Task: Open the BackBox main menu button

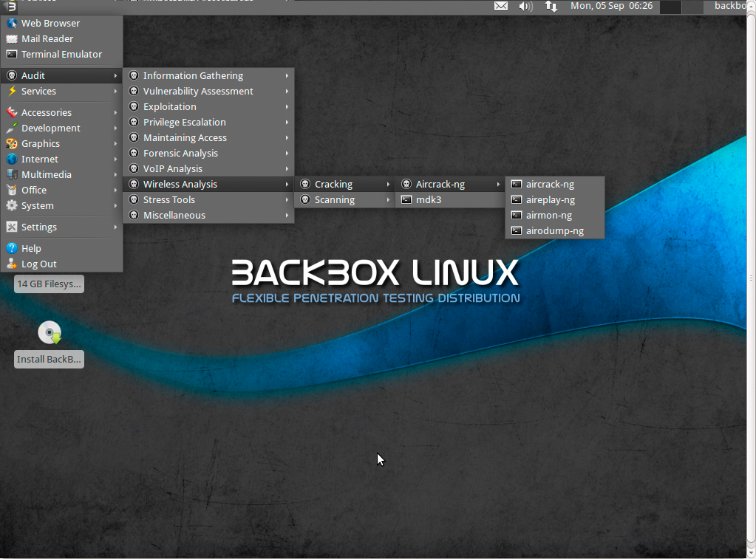Action: (x=10, y=6)
